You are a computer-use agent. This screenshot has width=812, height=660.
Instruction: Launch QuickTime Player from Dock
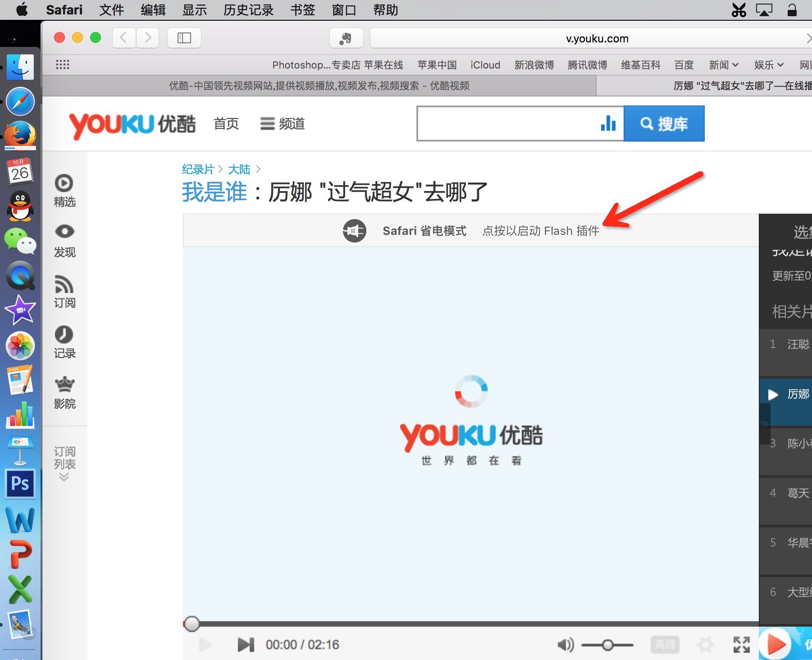pos(20,275)
